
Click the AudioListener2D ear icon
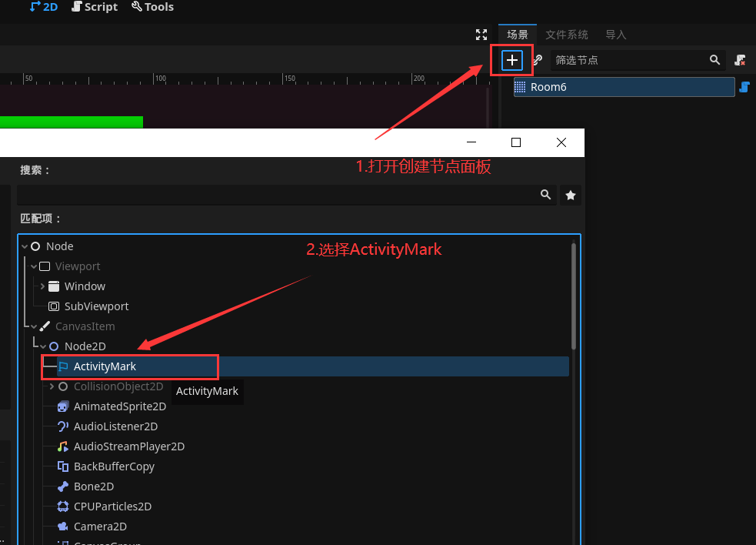pos(63,426)
